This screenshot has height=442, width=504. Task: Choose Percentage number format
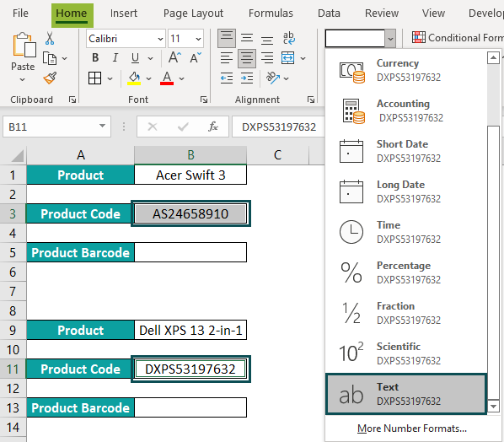(x=406, y=272)
